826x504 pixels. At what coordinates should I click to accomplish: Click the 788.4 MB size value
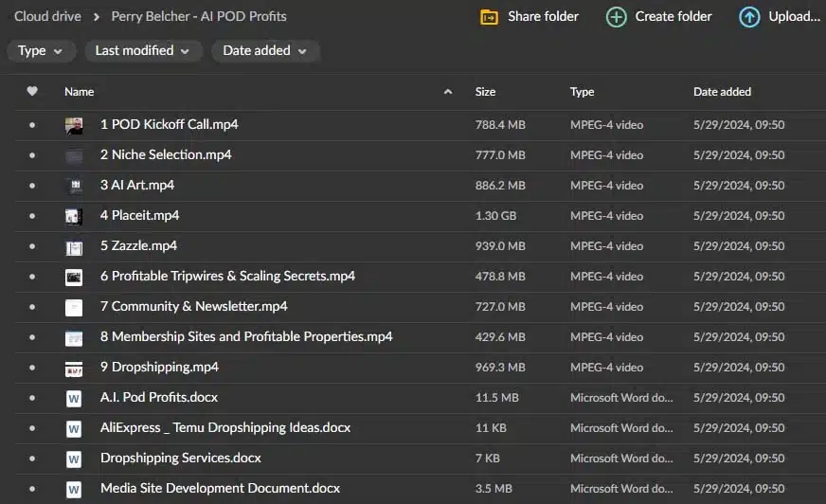500,125
